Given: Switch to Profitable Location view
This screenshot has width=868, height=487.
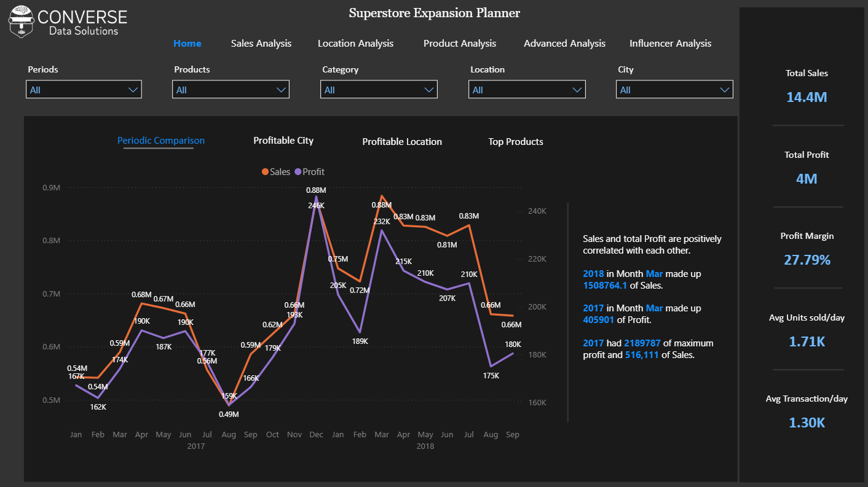Looking at the screenshot, I should 402,142.
